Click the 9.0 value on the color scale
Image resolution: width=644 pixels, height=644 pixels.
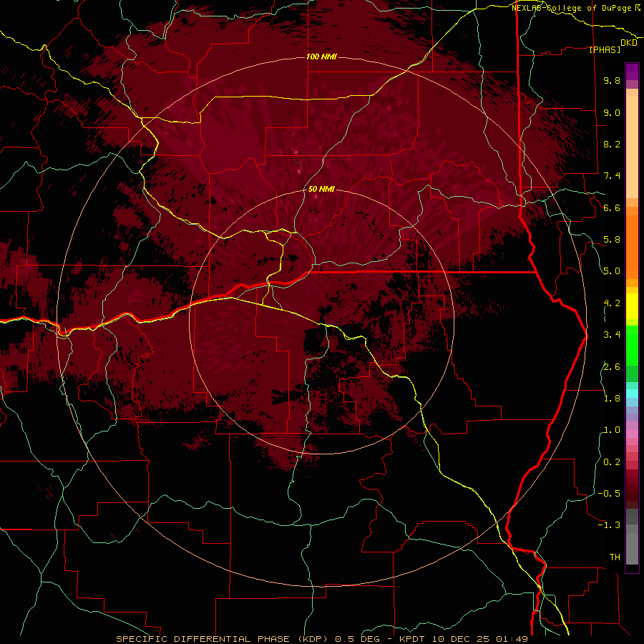[x=612, y=112]
